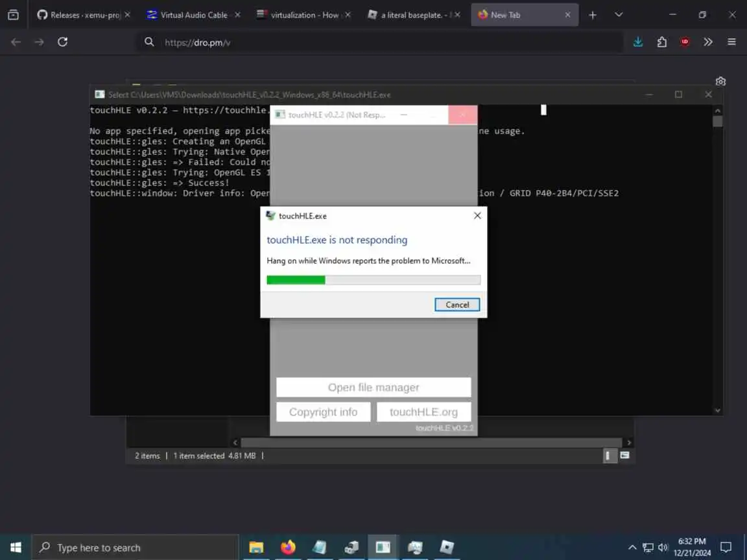Open the network status tray icon

coord(648,547)
